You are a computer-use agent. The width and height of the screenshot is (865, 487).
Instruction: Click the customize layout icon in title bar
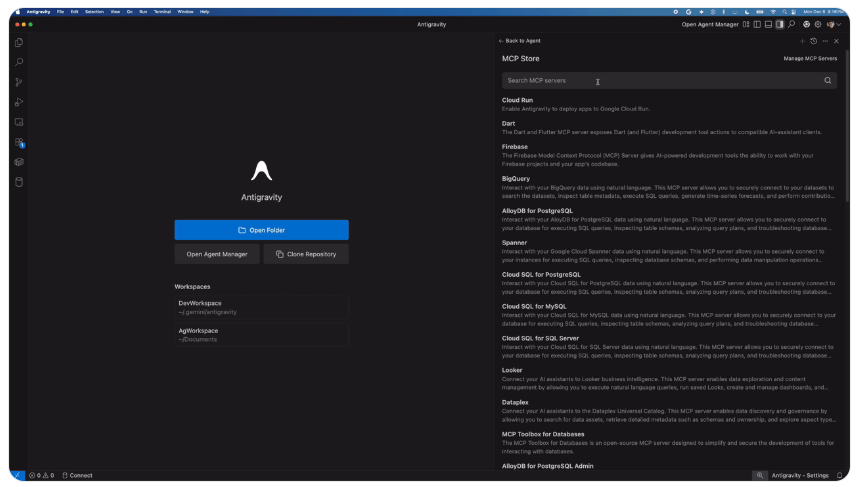746,24
